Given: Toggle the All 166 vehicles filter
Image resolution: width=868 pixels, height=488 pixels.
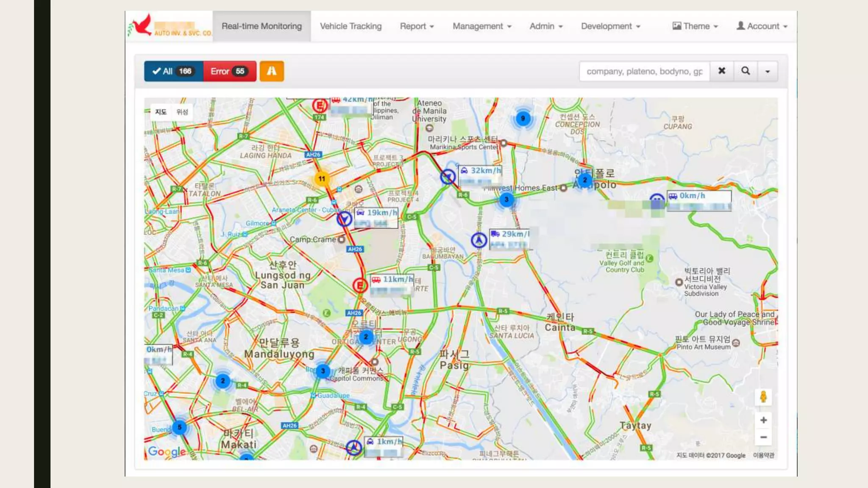Looking at the screenshot, I should tap(173, 71).
